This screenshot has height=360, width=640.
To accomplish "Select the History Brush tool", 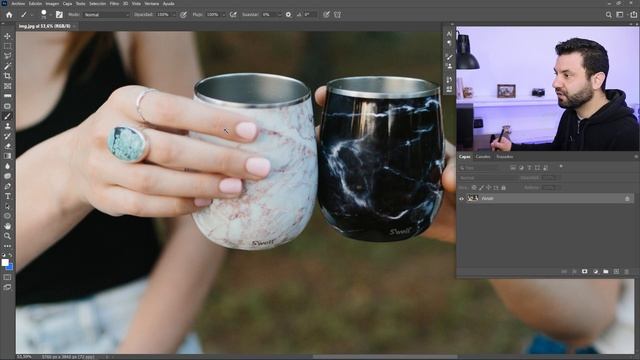I will click(7, 136).
